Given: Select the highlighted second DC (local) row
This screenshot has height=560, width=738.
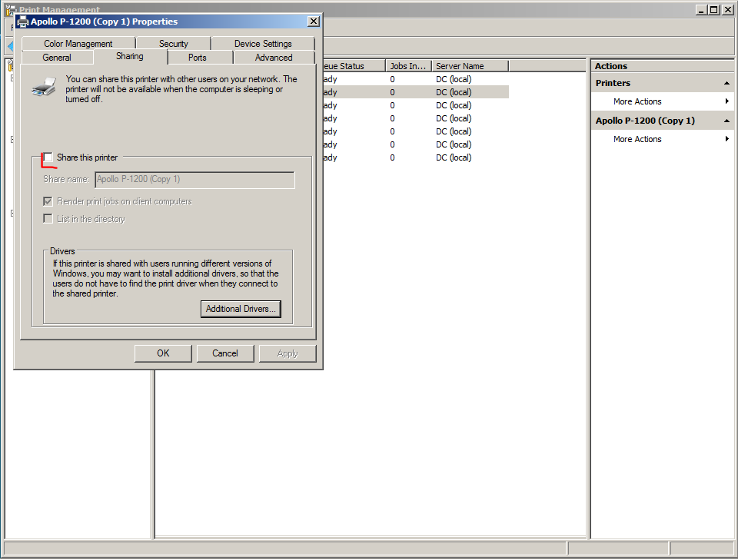Looking at the screenshot, I should tap(416, 92).
